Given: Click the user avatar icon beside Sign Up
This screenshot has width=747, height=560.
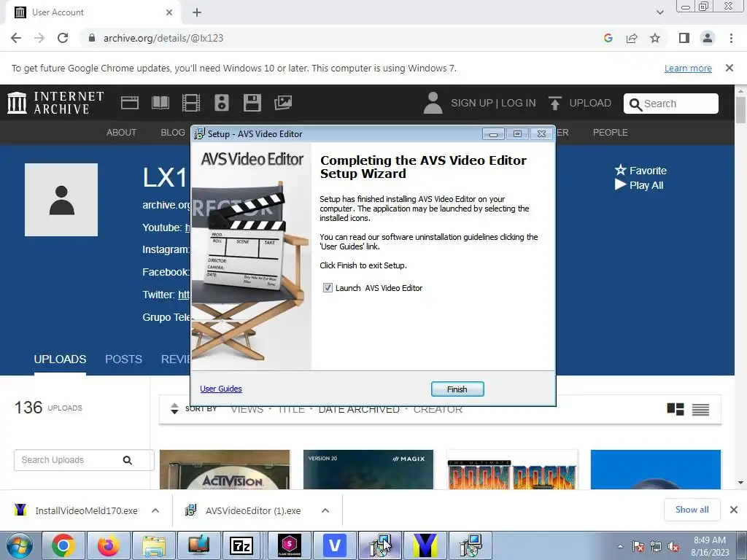Looking at the screenshot, I should pos(433,103).
